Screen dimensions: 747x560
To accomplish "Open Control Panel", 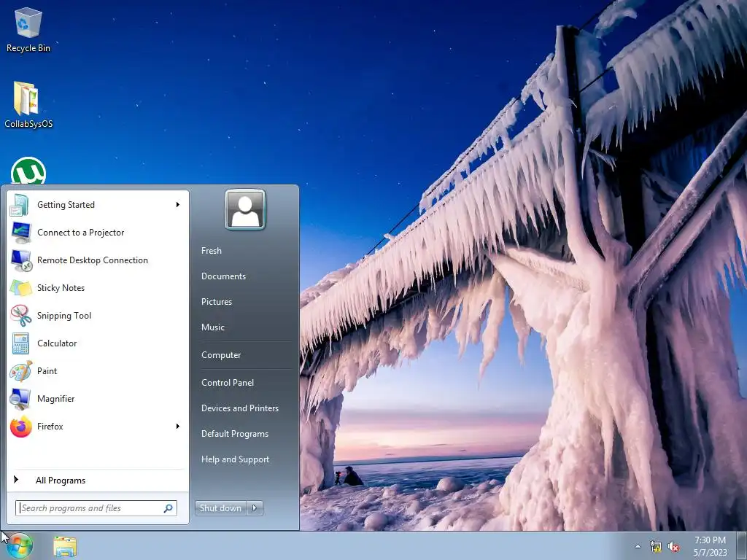I will (228, 382).
